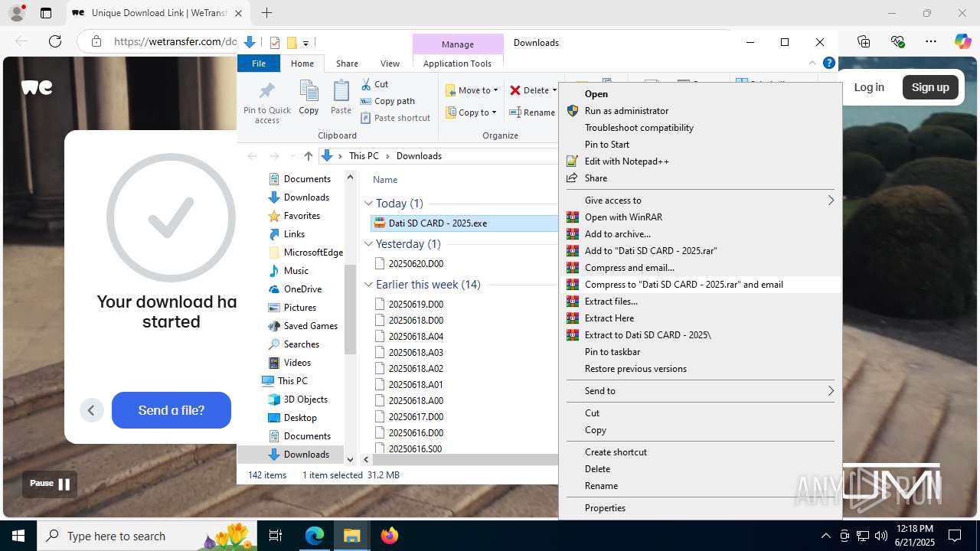980x551 pixels.
Task: Choose Open in context menu
Action: coord(700,94)
